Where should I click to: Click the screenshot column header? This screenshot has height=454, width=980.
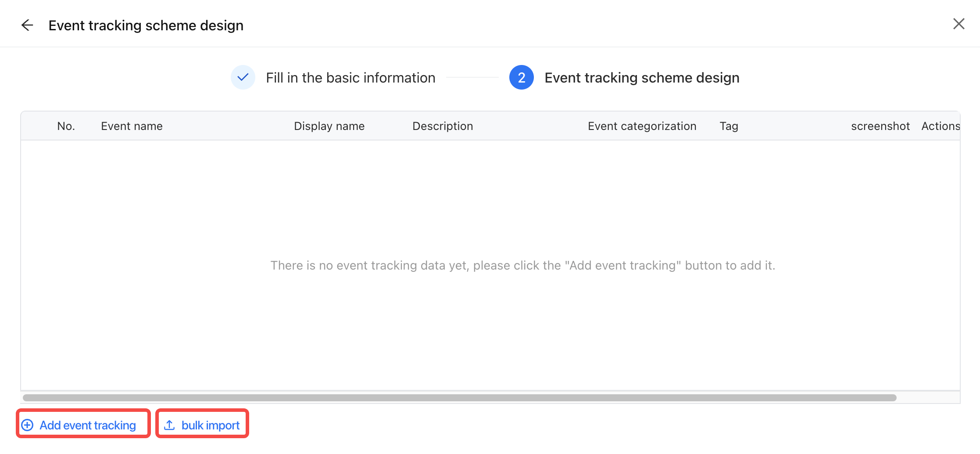tap(880, 126)
